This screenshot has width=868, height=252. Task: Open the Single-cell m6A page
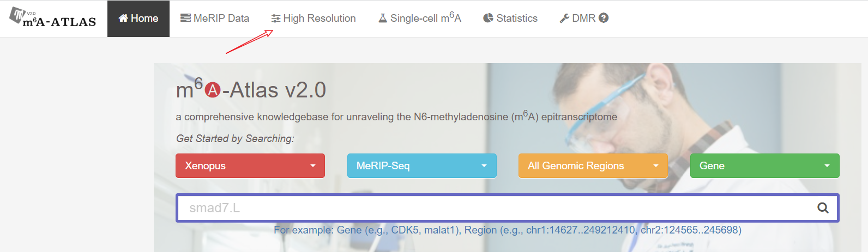click(420, 19)
